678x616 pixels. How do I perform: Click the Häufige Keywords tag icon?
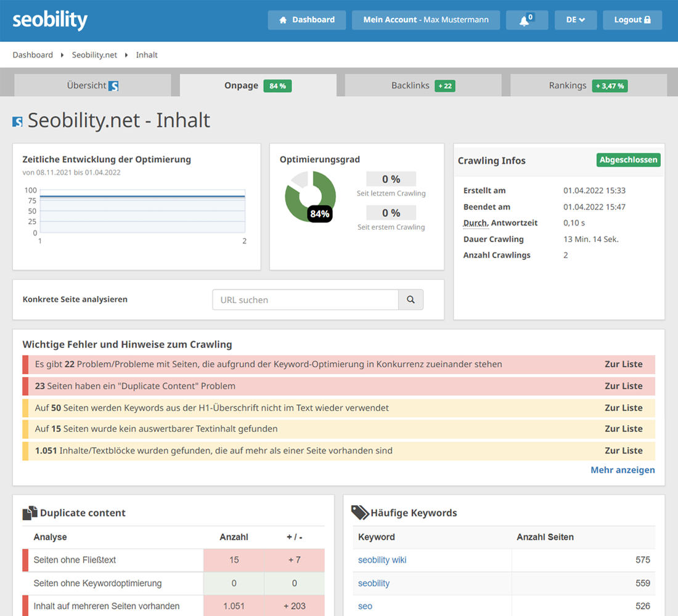click(x=360, y=513)
